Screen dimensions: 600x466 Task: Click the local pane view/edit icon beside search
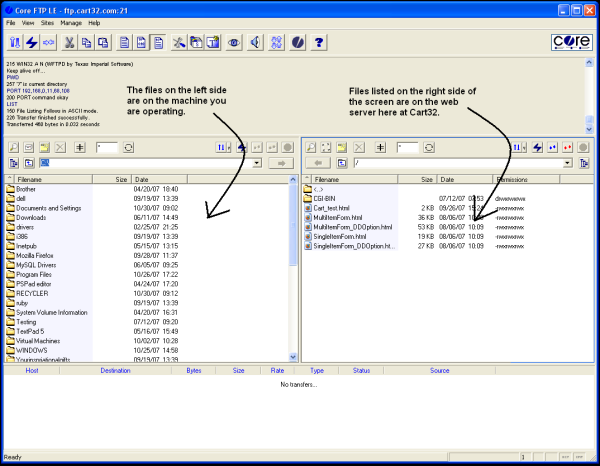(x=29, y=147)
